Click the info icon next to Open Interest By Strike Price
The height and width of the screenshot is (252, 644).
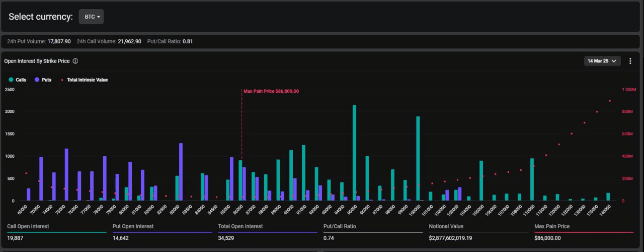coord(75,61)
